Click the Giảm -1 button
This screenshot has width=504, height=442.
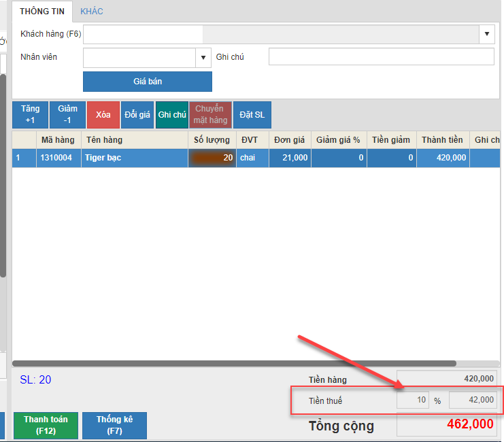click(x=67, y=115)
